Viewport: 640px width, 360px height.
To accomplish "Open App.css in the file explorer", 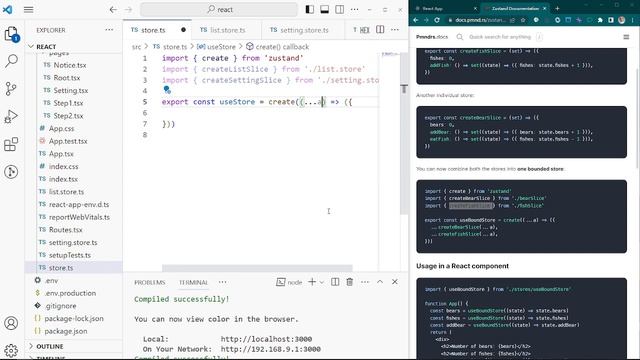I will tap(61, 128).
